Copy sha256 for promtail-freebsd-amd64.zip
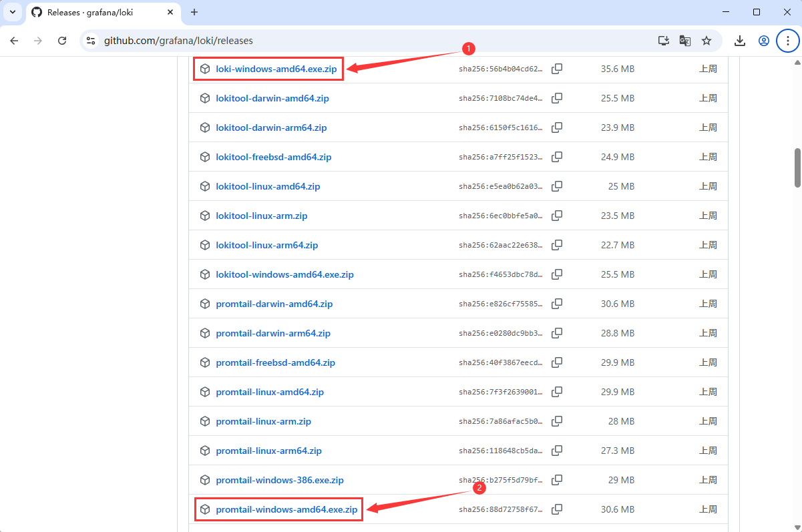This screenshot has width=802, height=532. pyautogui.click(x=557, y=362)
